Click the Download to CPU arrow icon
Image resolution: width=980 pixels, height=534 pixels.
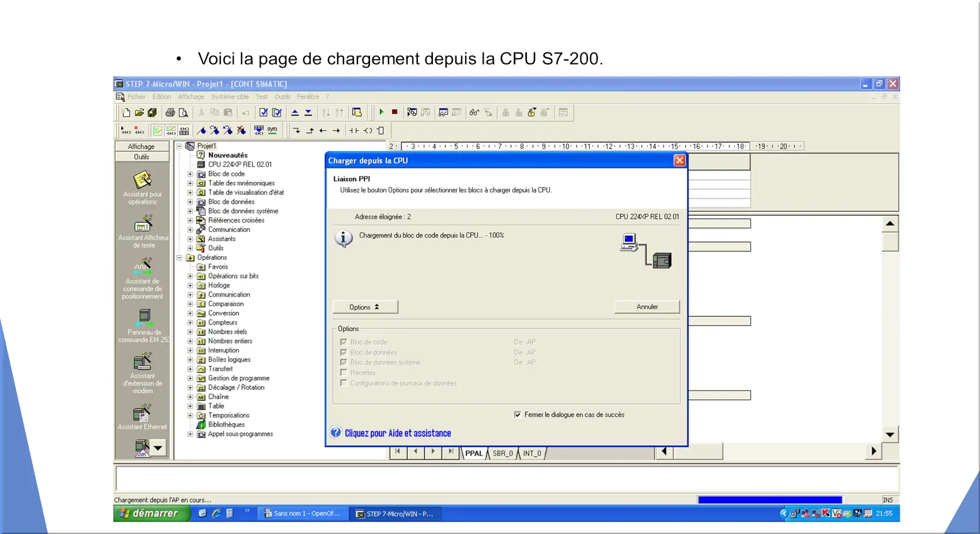tap(308, 112)
